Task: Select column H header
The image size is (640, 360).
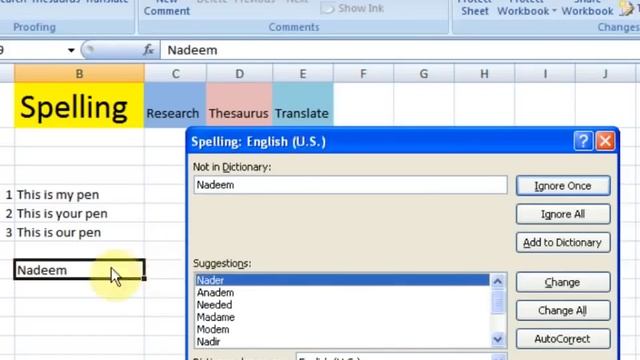Action: pyautogui.click(x=484, y=73)
